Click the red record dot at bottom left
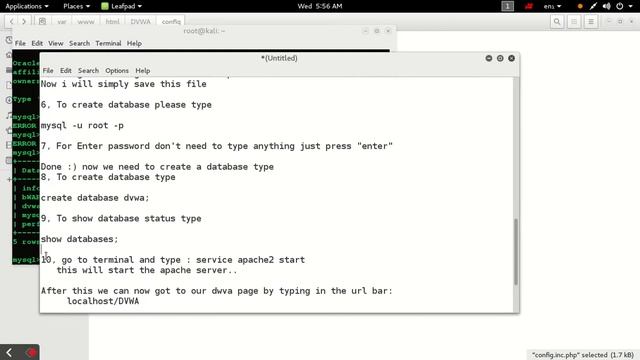The image size is (640, 360). [31, 352]
